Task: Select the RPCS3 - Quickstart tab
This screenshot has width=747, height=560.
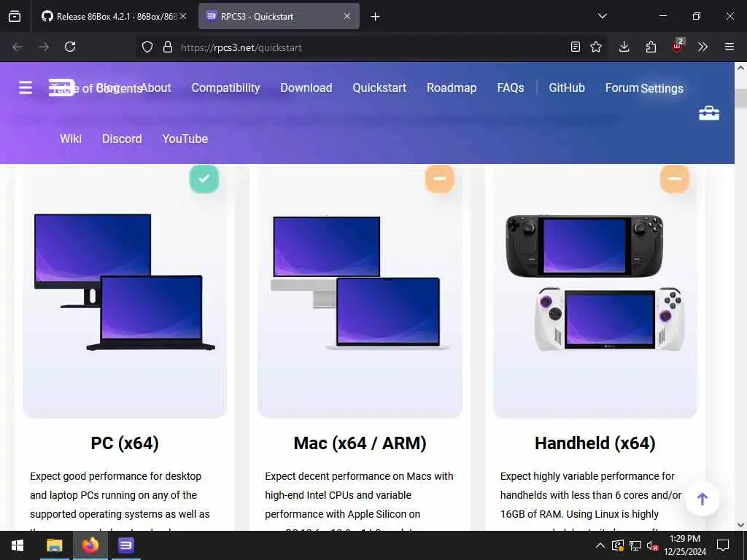Action: pyautogui.click(x=279, y=16)
